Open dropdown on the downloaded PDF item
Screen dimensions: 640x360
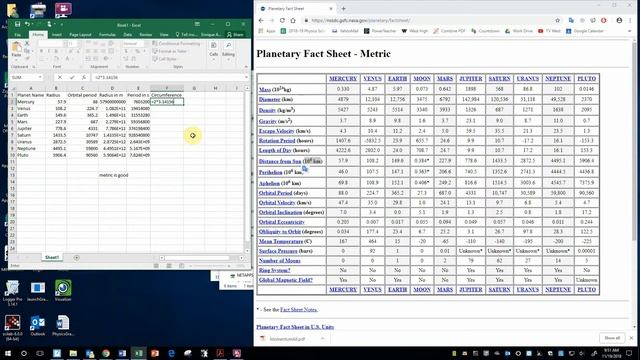[x=322, y=338]
